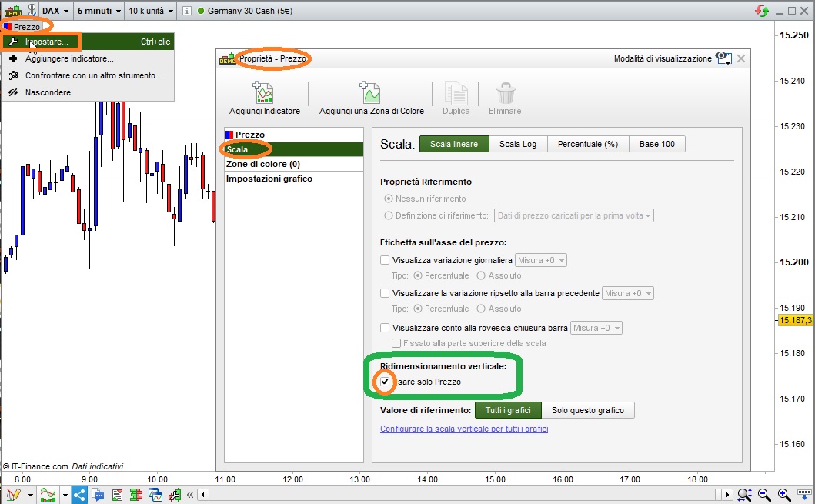
Task: Click the chain link icon beside DAX
Action: (32, 10)
